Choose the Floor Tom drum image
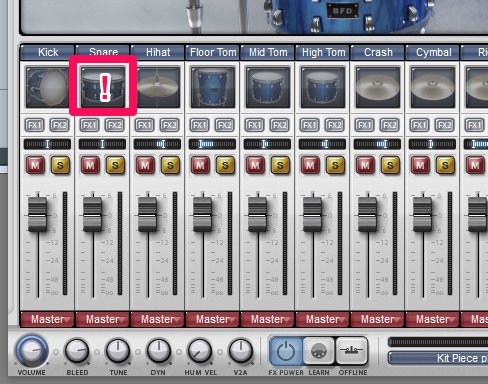Viewport: 488px width, 384px height. coord(213,87)
